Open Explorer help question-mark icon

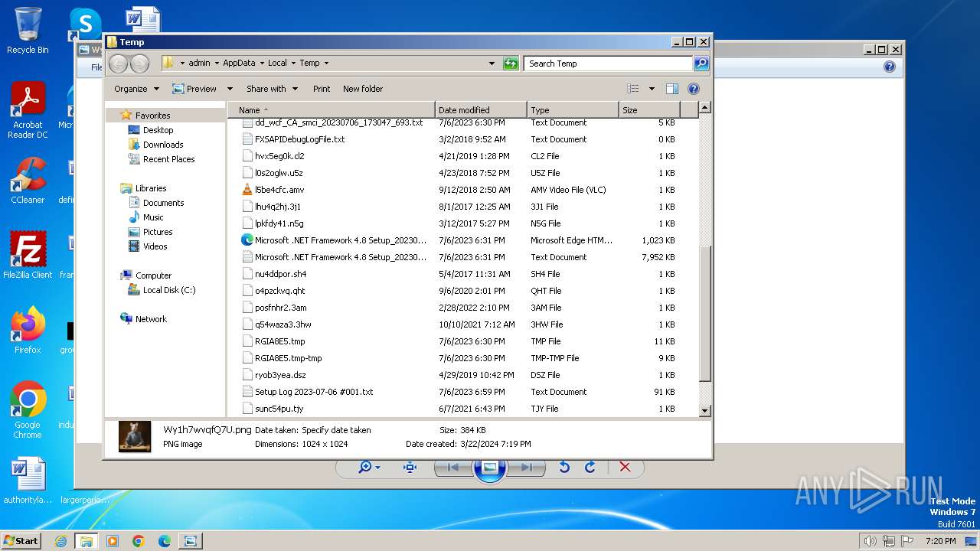[x=694, y=89]
